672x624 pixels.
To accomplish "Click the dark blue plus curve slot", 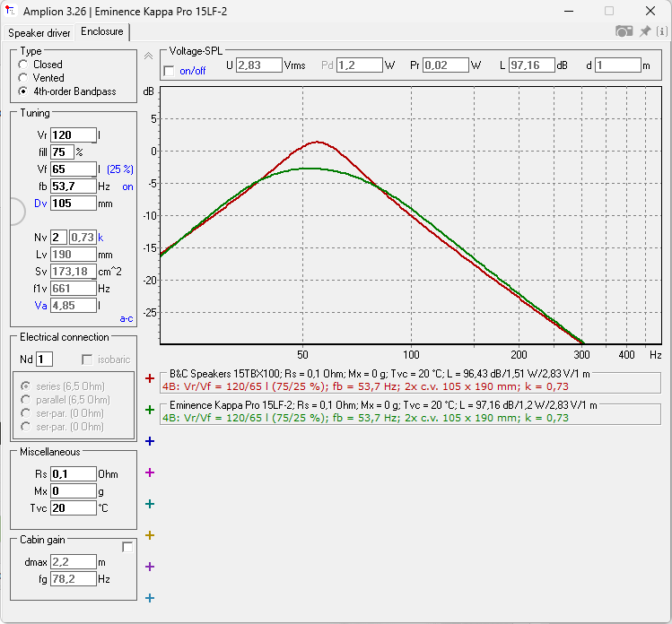I will point(150,441).
